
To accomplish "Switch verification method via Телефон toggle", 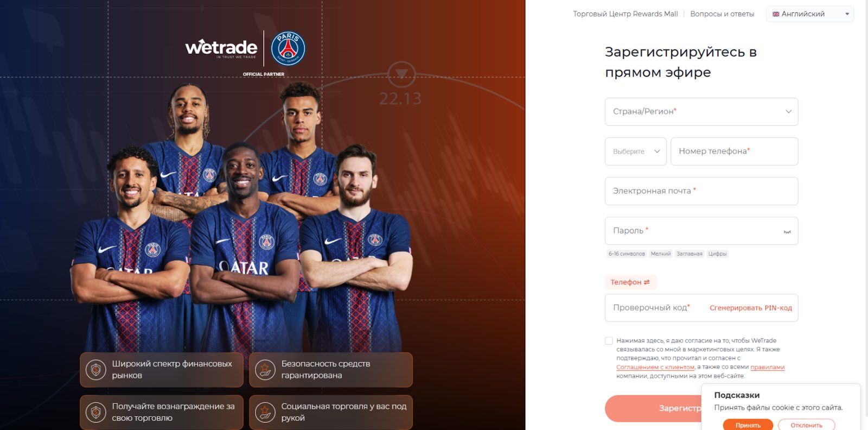I will tap(630, 282).
